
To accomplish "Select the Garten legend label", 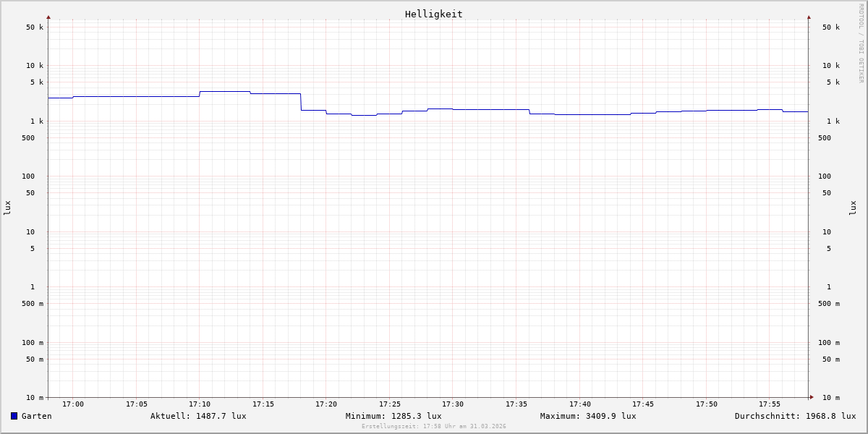I will tap(37, 416).
